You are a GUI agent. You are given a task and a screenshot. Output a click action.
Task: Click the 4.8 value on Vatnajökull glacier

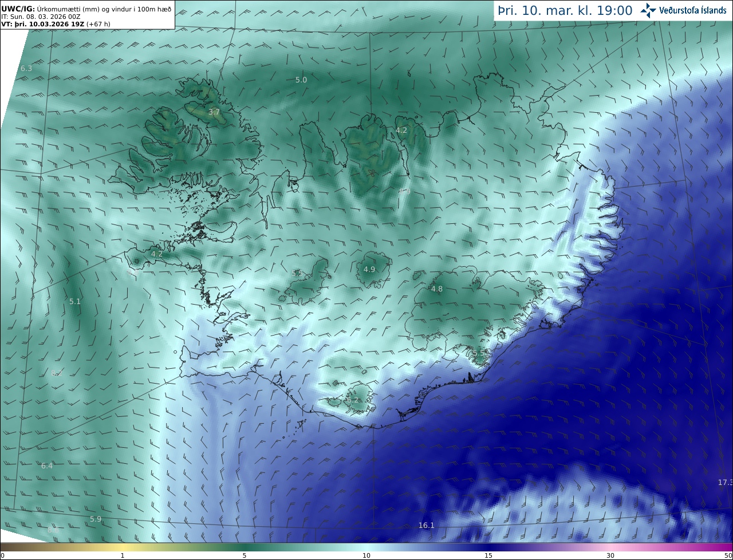tap(437, 289)
